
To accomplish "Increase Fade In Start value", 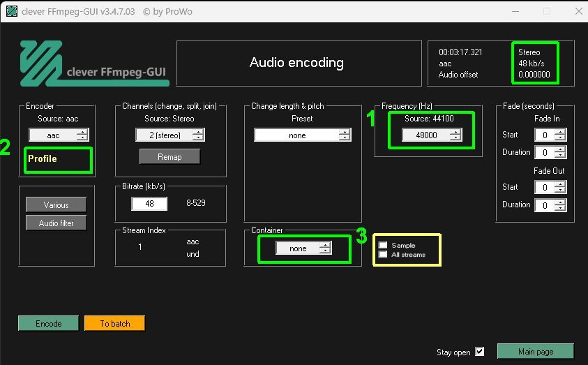I will coord(560,132).
